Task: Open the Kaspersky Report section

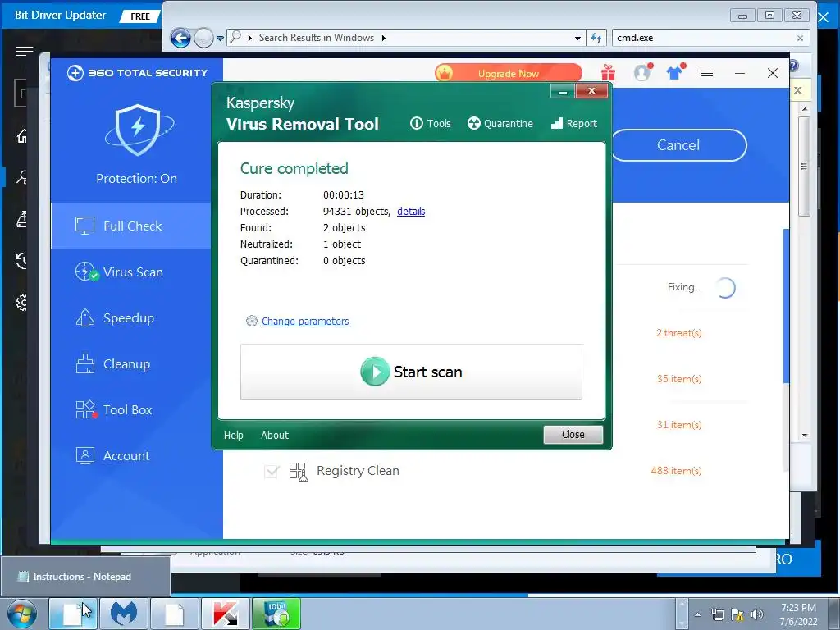Action: 573,124
